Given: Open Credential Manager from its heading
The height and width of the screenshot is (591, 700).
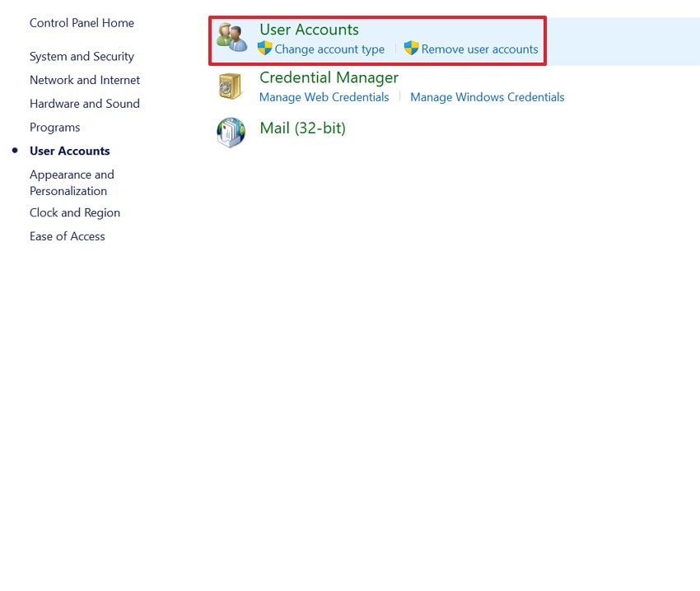Looking at the screenshot, I should point(329,77).
